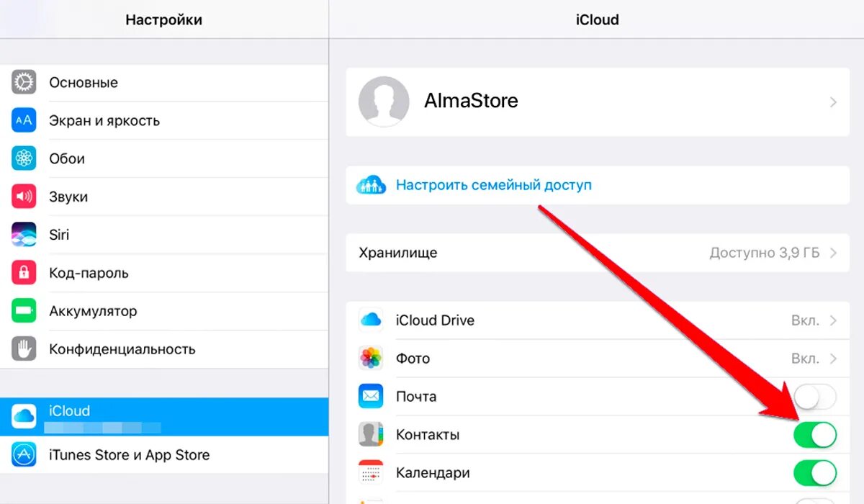Viewport: 864px width, 504px height.
Task: Open Фото options via chevron
Action: [833, 359]
